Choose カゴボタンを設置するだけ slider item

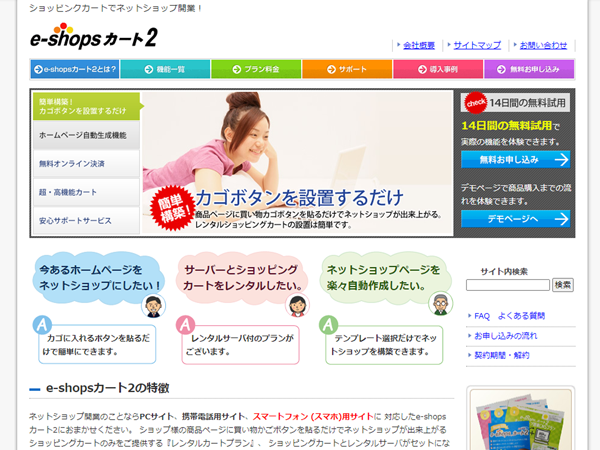click(x=86, y=106)
